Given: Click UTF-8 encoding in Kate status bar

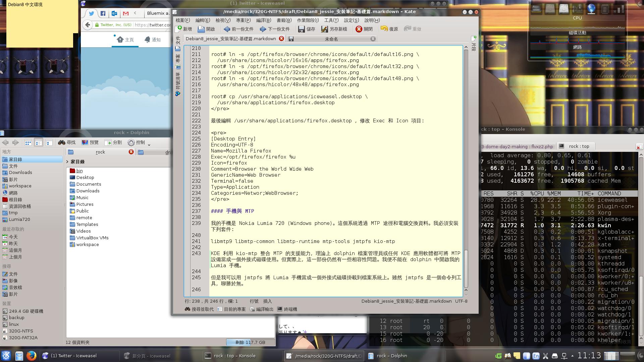Looking at the screenshot, I should click(461, 301).
